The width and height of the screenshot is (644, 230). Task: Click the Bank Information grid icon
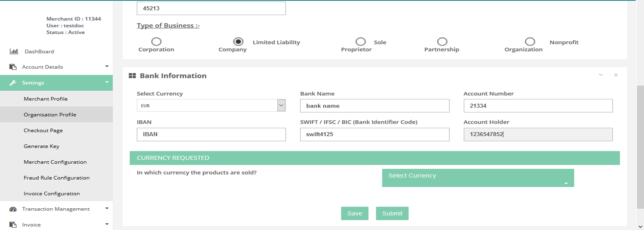pyautogui.click(x=132, y=76)
